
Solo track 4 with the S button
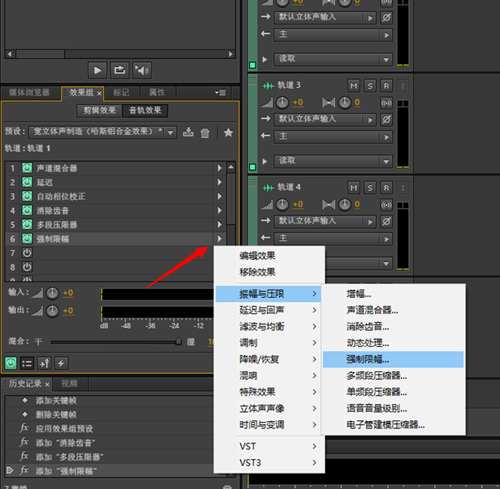pos(370,188)
